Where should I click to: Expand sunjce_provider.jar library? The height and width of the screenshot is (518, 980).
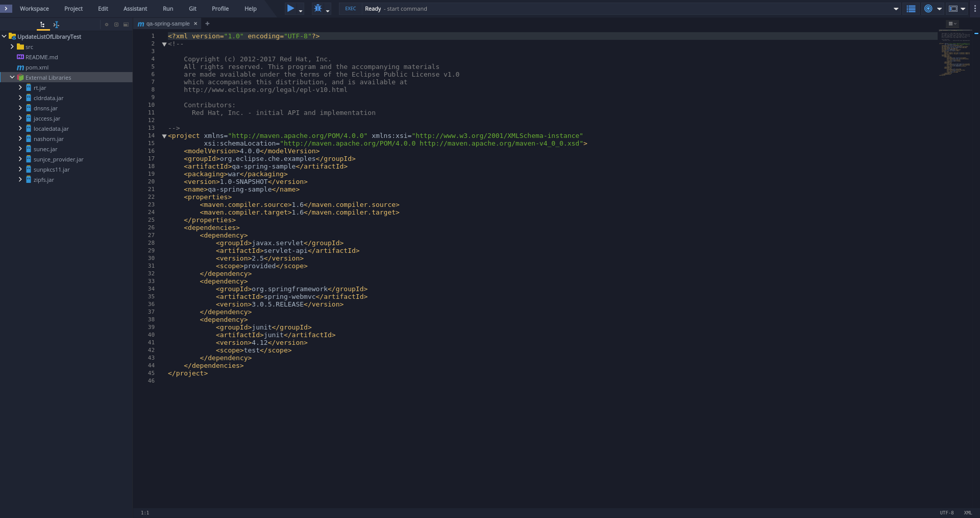20,159
